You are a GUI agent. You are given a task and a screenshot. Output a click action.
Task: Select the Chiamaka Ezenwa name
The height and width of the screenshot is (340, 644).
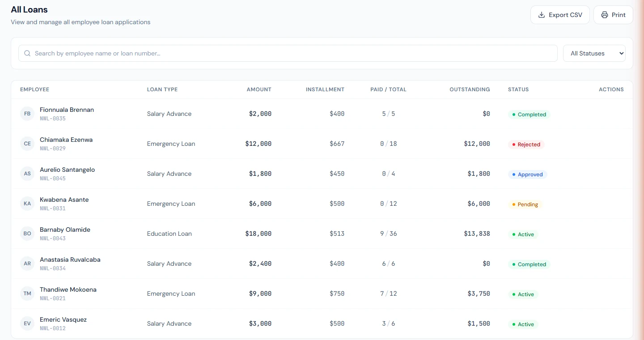[66, 140]
